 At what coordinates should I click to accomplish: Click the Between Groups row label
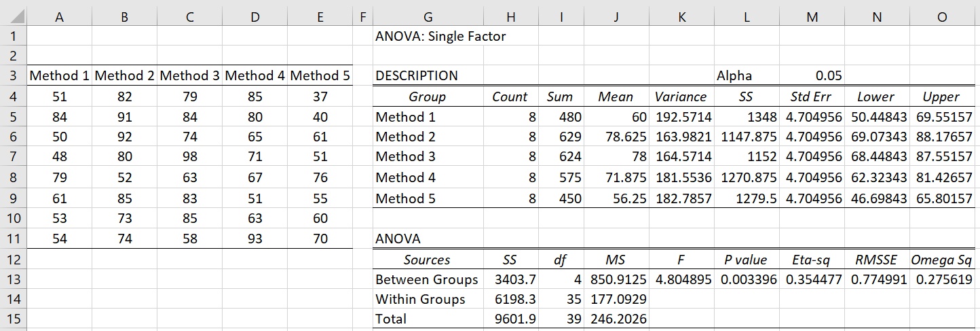click(427, 279)
